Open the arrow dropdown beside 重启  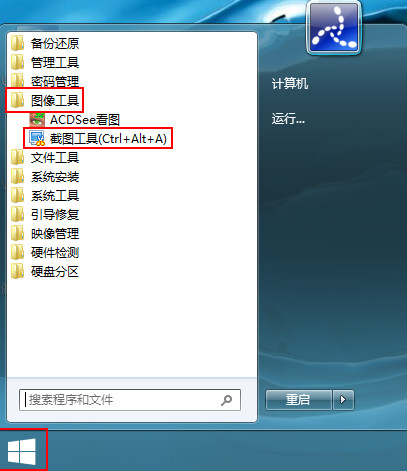point(343,400)
